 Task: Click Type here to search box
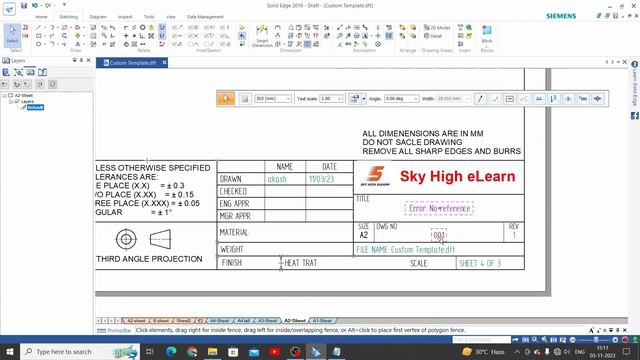coord(80,351)
